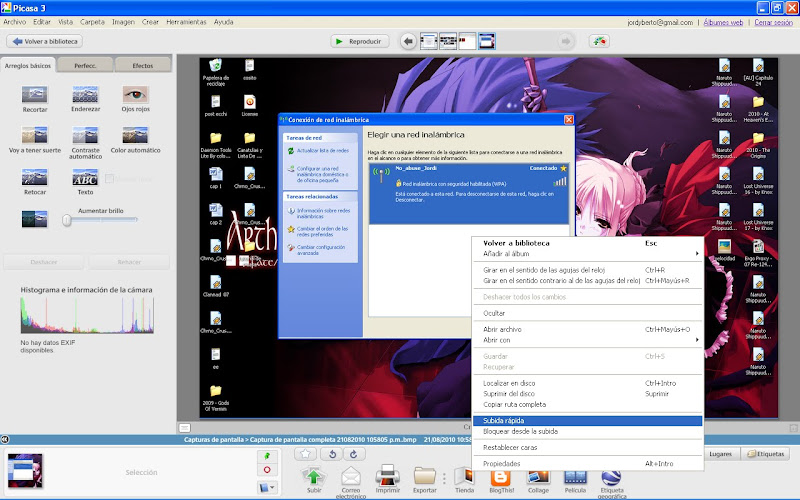
Task: Click the colorful icon right of filmstrip
Action: click(x=599, y=41)
